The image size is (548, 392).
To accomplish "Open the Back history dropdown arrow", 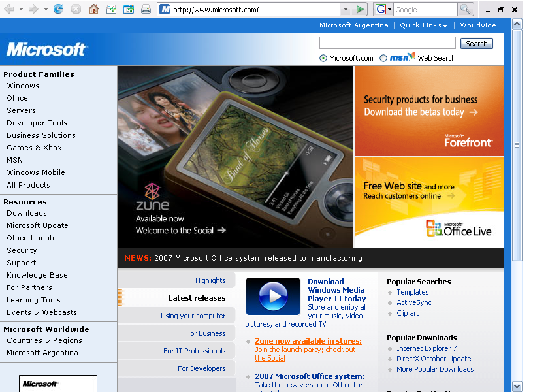I will point(21,9).
